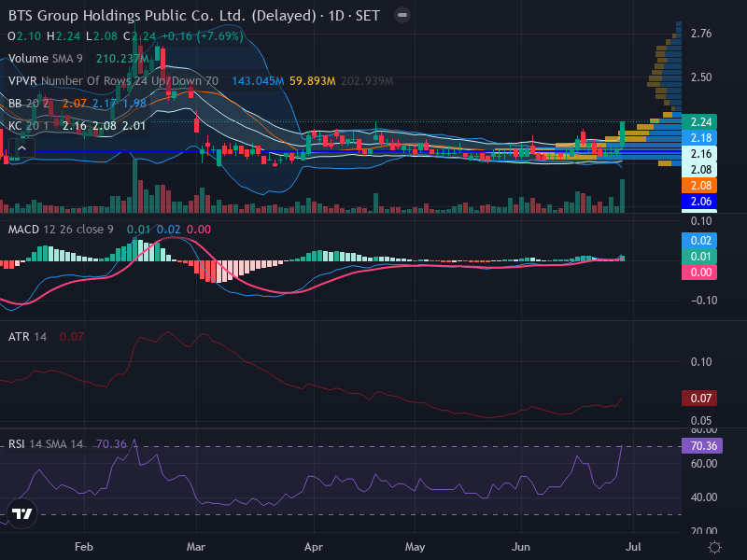Click the blue 2.18 price label
This screenshot has height=560, width=747.
699,137
